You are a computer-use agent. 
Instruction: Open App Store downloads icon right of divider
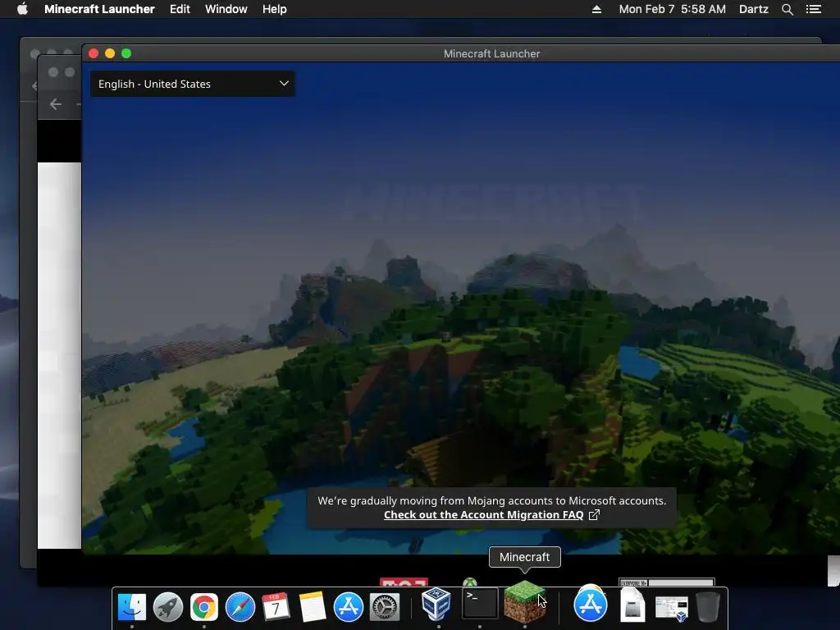(x=591, y=603)
